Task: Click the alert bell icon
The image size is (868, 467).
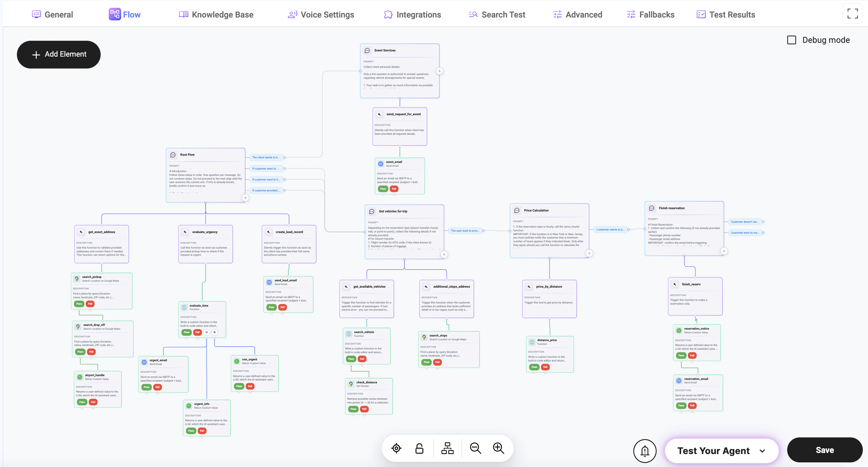Action: [x=645, y=451]
